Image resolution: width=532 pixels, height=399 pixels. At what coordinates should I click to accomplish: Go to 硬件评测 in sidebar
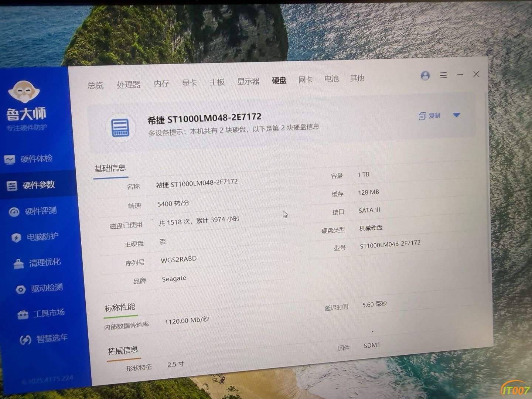[41, 211]
